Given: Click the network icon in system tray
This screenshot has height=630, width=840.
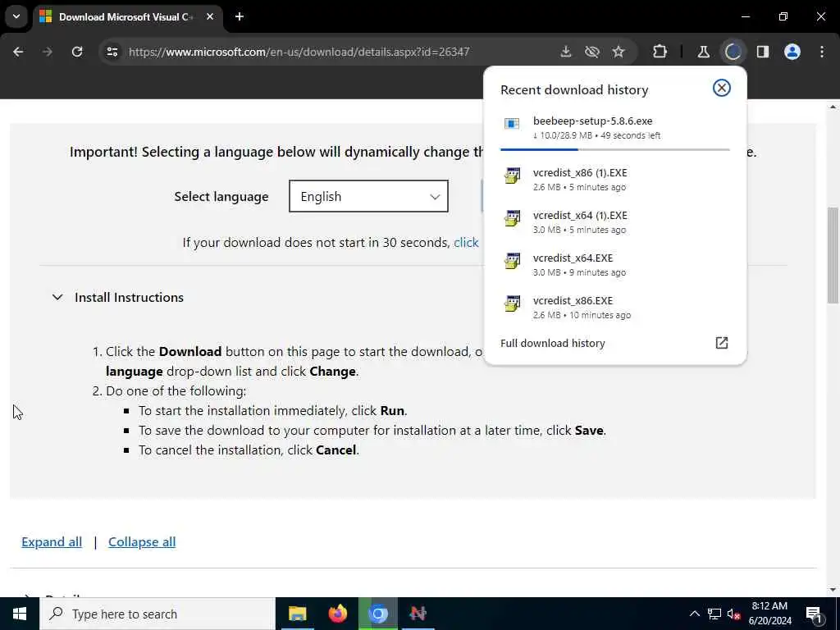Looking at the screenshot, I should pyautogui.click(x=714, y=614).
